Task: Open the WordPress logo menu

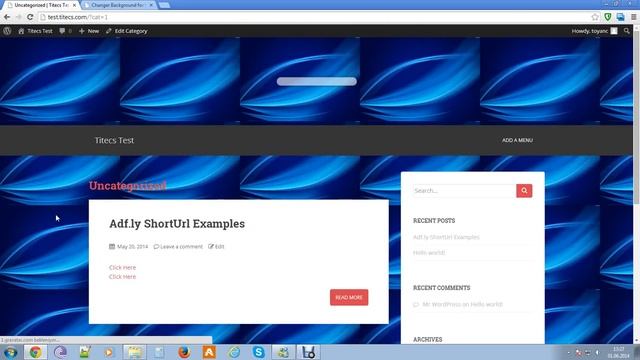Action: click(7, 31)
